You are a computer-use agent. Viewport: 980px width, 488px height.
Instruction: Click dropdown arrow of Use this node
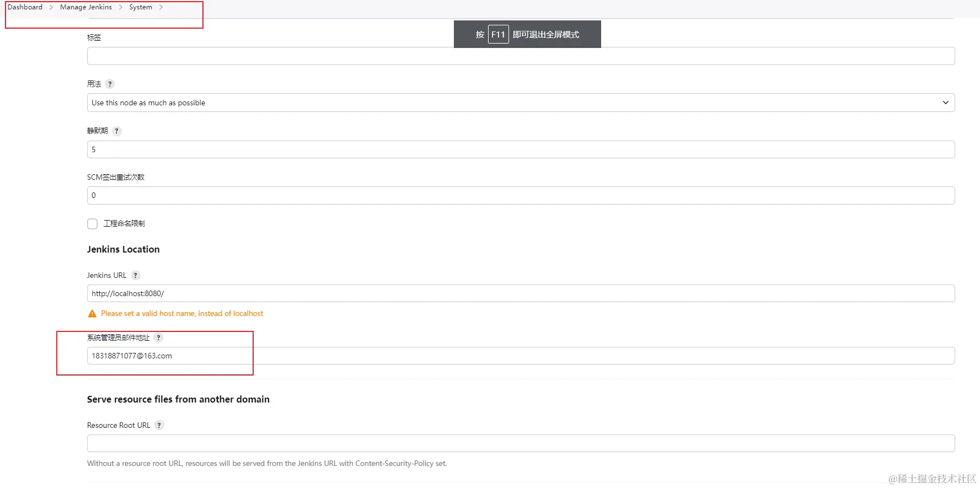tap(945, 103)
